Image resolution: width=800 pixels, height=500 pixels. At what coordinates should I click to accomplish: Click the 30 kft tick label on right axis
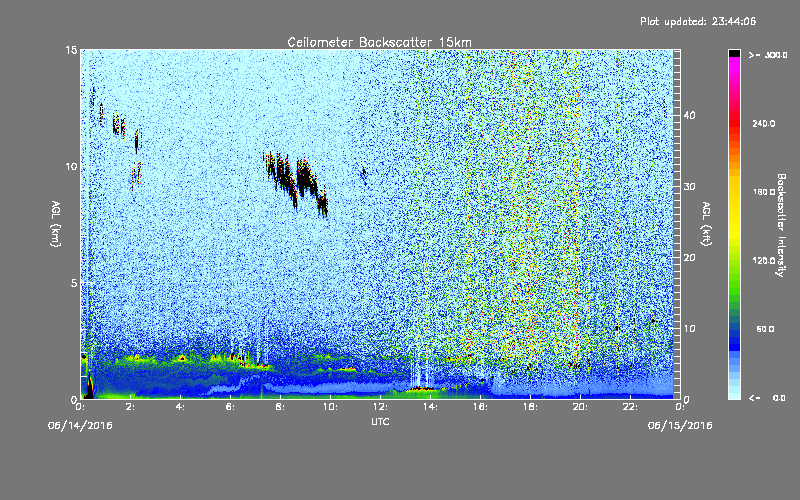tap(689, 186)
